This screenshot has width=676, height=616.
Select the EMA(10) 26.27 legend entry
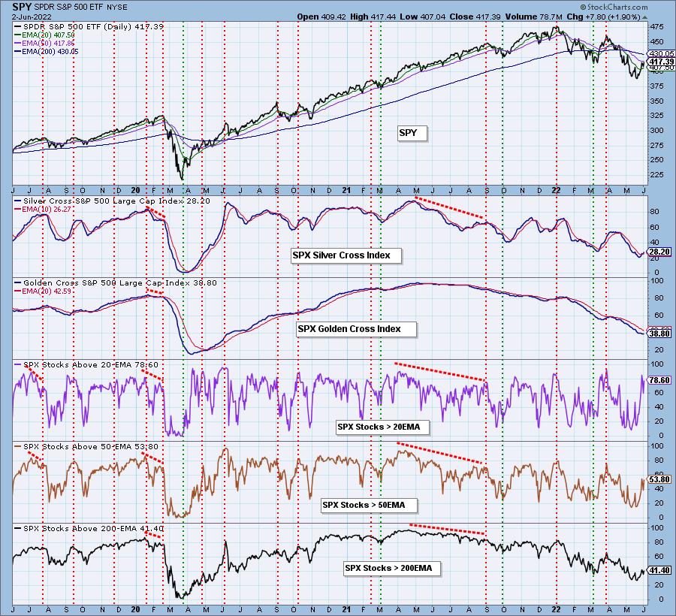pos(43,210)
